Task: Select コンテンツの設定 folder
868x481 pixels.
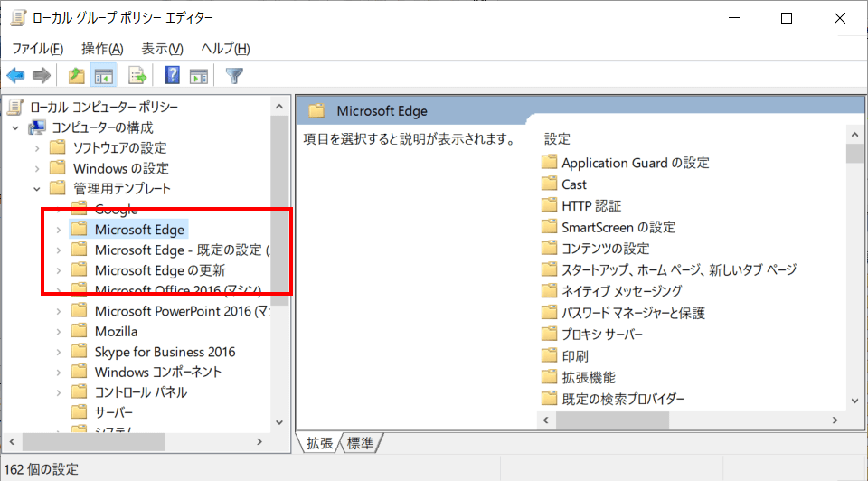Action: (x=605, y=249)
